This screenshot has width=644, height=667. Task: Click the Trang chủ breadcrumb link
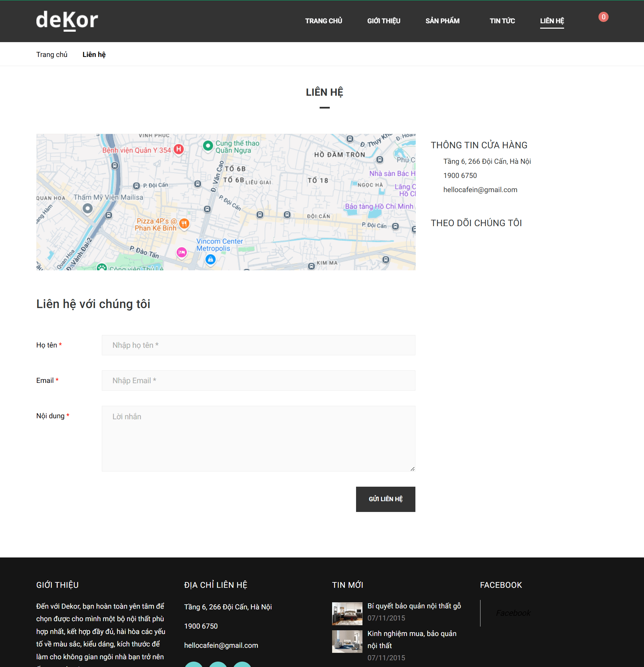[52, 55]
